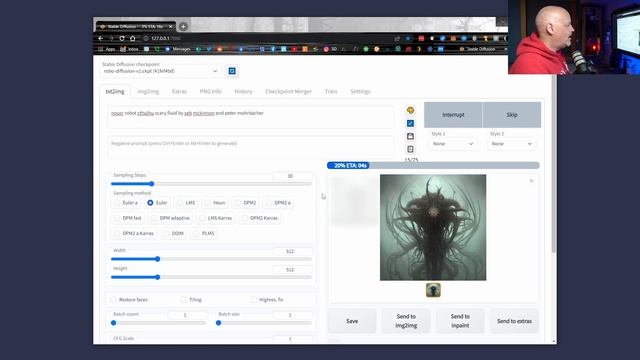
Task: Select the DPM adaptive sampling method
Action: pos(170,218)
